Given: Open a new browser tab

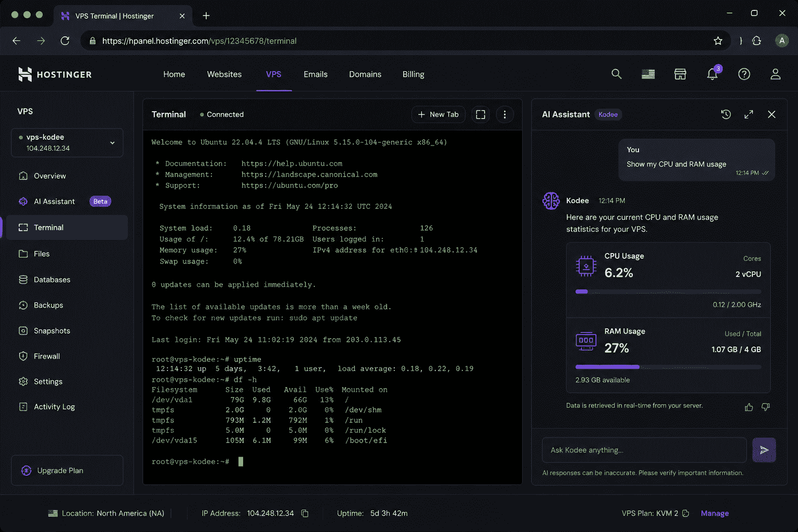Looking at the screenshot, I should (x=206, y=16).
